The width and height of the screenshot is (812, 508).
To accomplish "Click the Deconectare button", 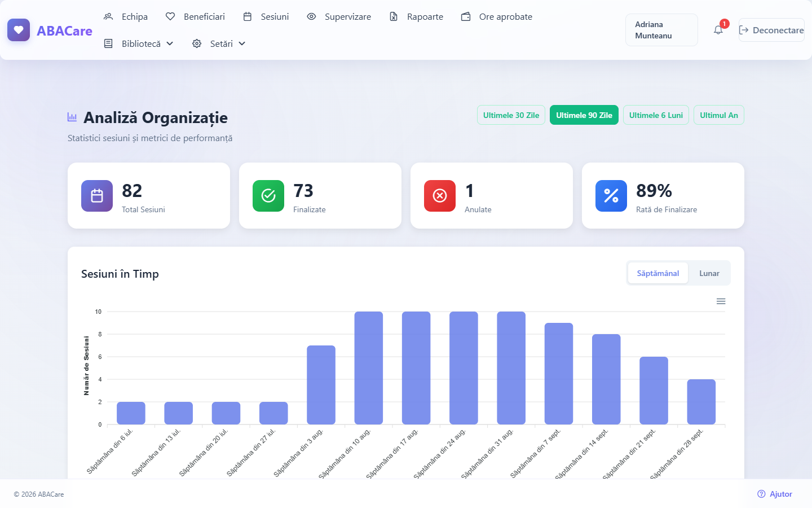I will pyautogui.click(x=771, y=30).
